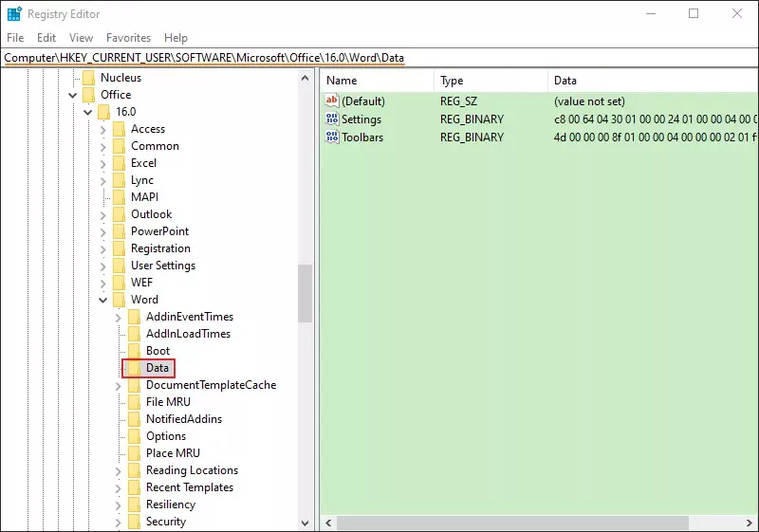Click tree pane scroll up arrow
Image resolution: width=759 pixels, height=532 pixels.
pyautogui.click(x=305, y=78)
